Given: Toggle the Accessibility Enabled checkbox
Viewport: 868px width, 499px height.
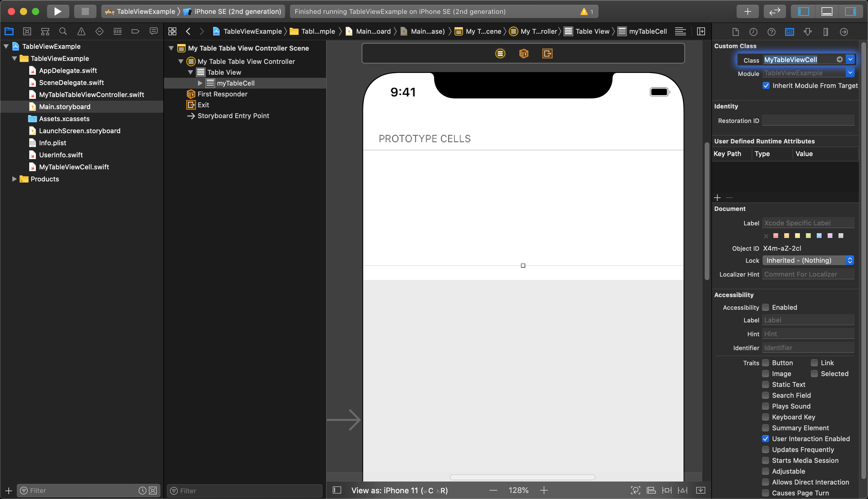Looking at the screenshot, I should 766,308.
